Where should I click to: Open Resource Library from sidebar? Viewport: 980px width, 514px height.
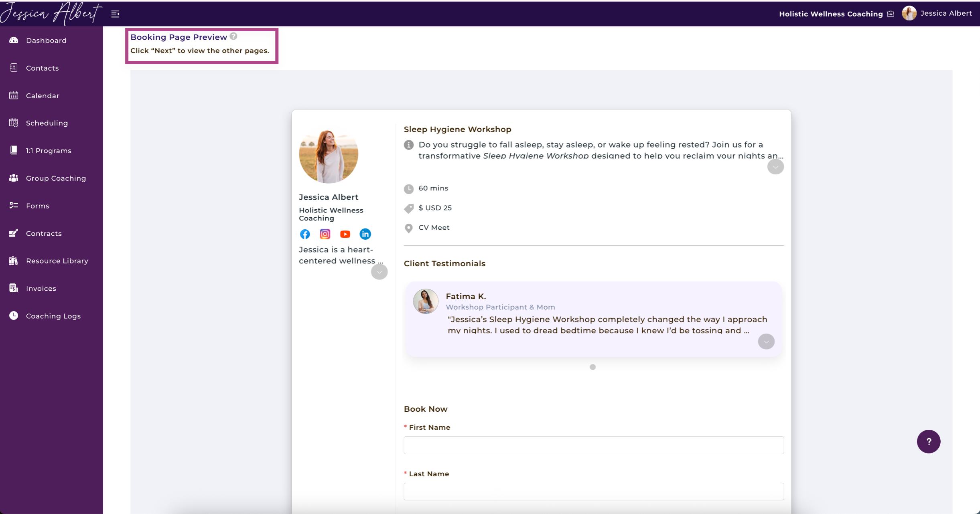57,261
